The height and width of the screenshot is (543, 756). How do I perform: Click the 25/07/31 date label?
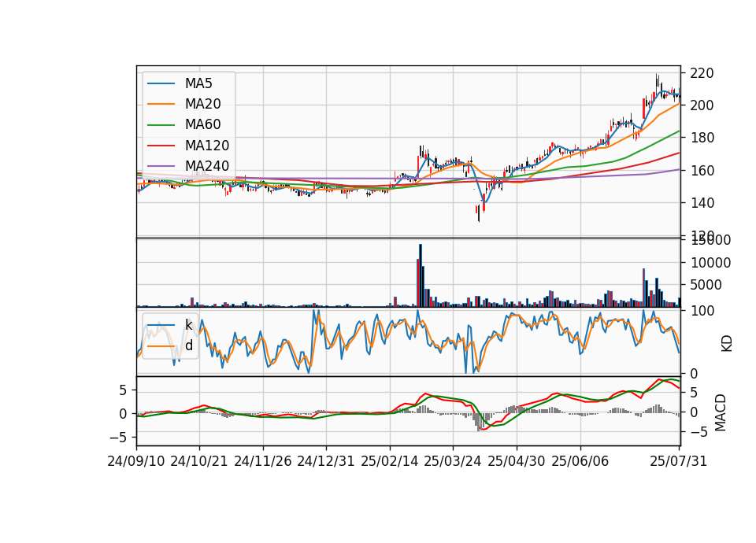[678, 461]
